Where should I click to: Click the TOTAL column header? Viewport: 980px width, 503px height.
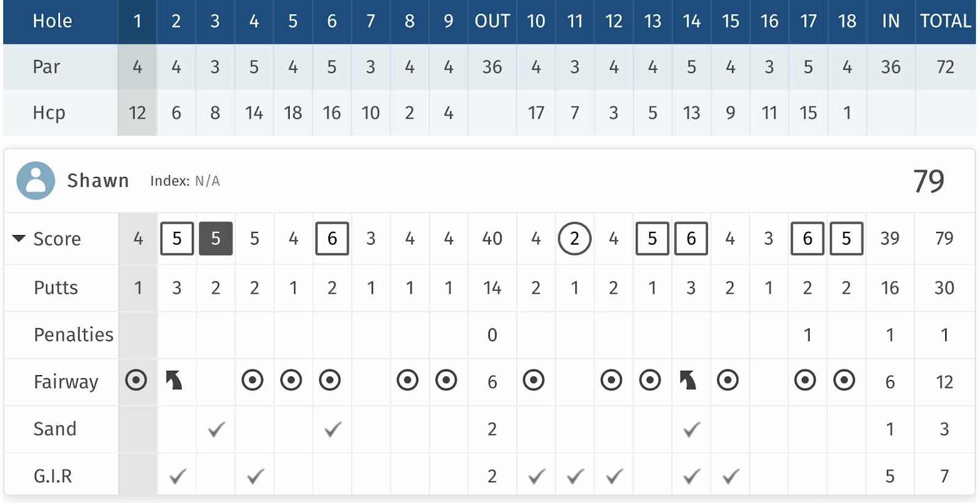point(946,21)
